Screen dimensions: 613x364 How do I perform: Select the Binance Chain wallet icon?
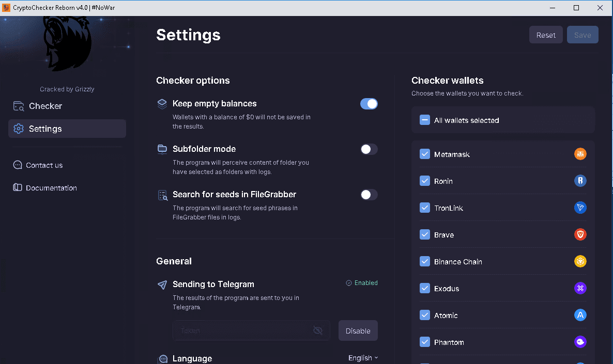[x=580, y=261]
